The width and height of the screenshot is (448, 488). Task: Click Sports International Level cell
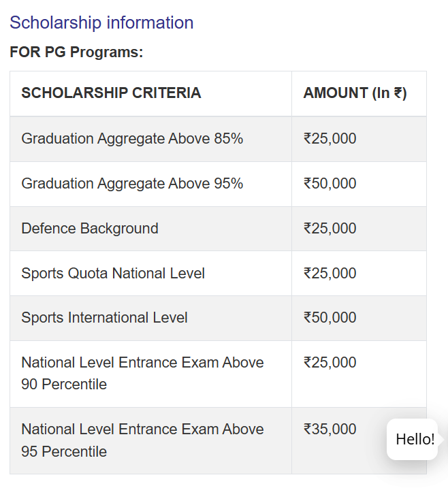pyautogui.click(x=104, y=318)
